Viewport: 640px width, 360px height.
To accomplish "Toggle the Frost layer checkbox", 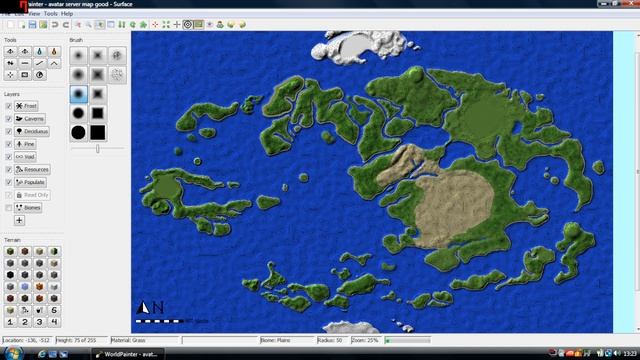I will click(9, 106).
